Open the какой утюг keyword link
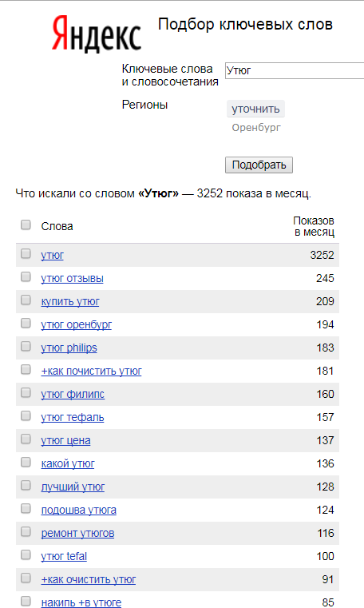364x608 pixels. coord(68,463)
